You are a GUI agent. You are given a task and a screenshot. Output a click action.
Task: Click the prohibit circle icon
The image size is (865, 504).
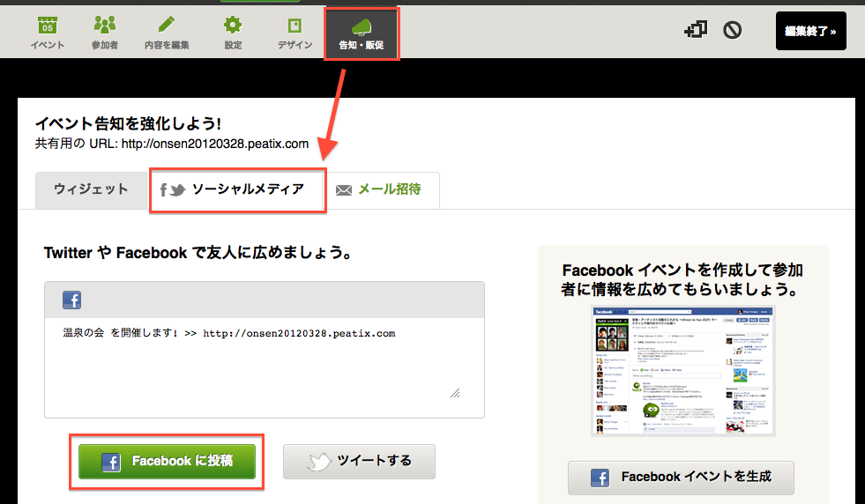pos(733,30)
